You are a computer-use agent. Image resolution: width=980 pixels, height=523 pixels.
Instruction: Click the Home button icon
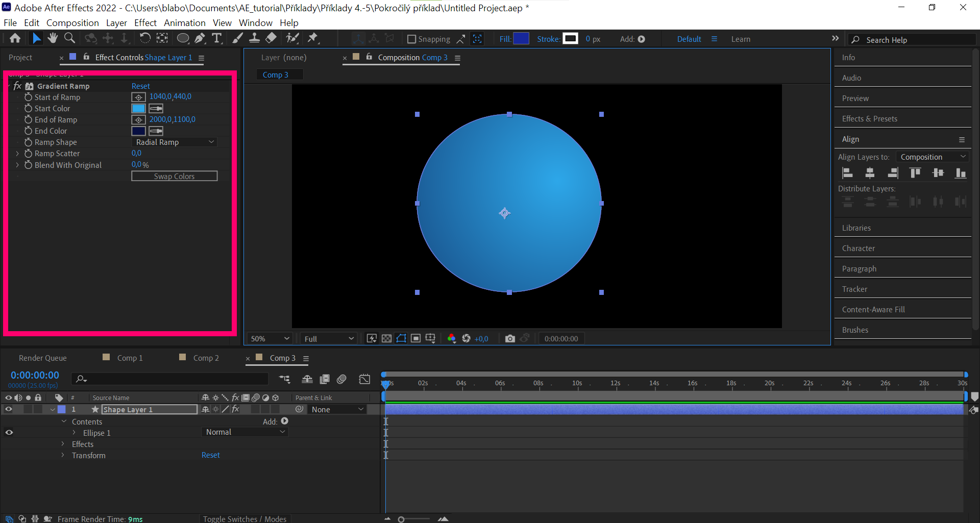point(15,38)
